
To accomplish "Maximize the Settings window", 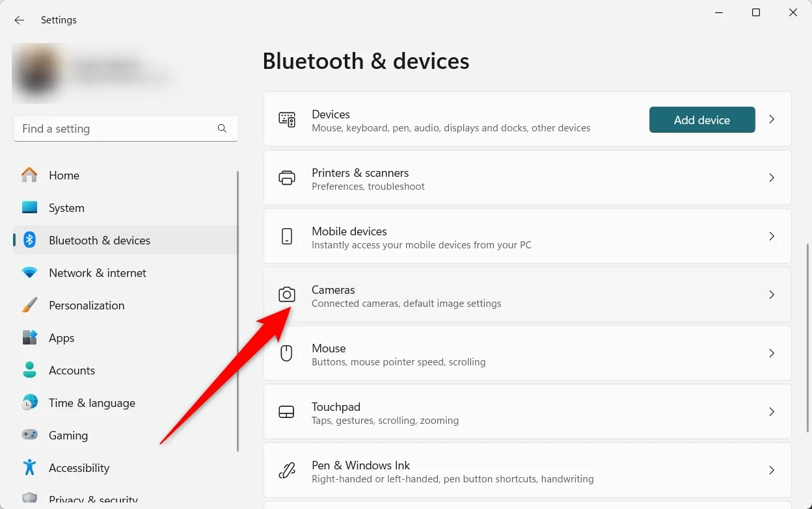I will [x=756, y=12].
